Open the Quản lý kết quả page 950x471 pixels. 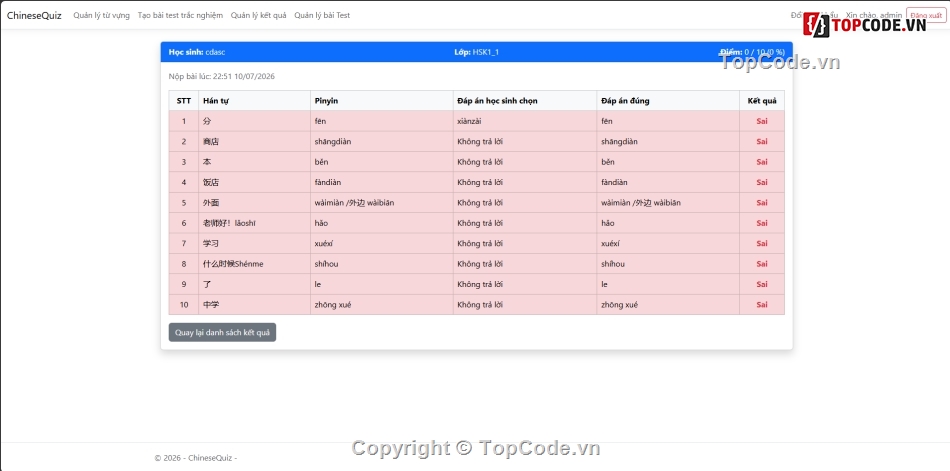pyautogui.click(x=258, y=15)
